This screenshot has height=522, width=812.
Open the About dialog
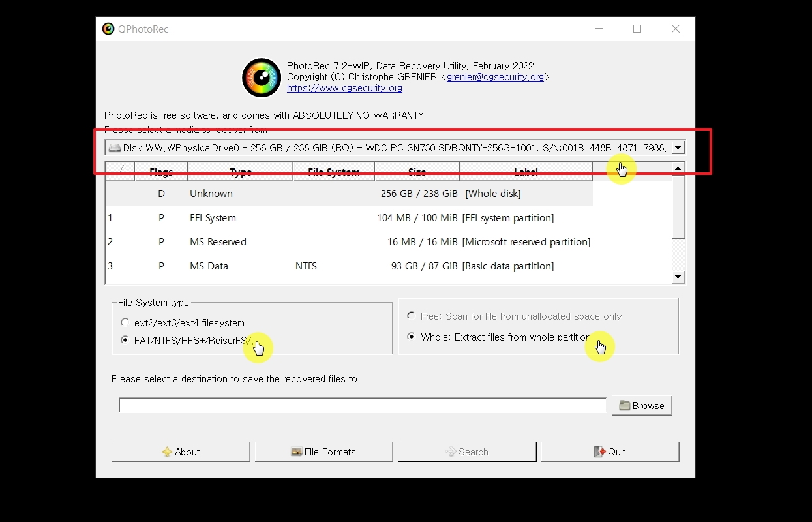click(x=181, y=452)
